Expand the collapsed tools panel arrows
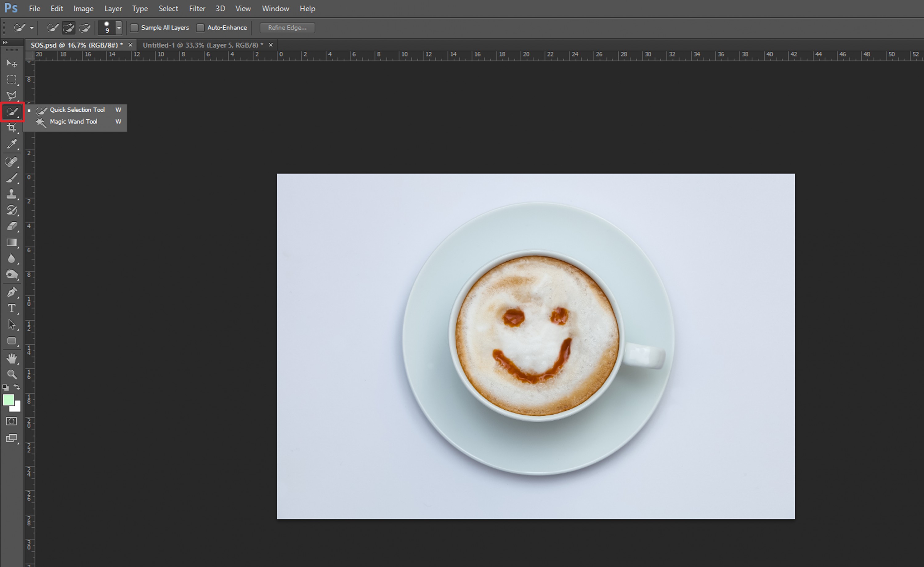The image size is (924, 567). point(5,43)
